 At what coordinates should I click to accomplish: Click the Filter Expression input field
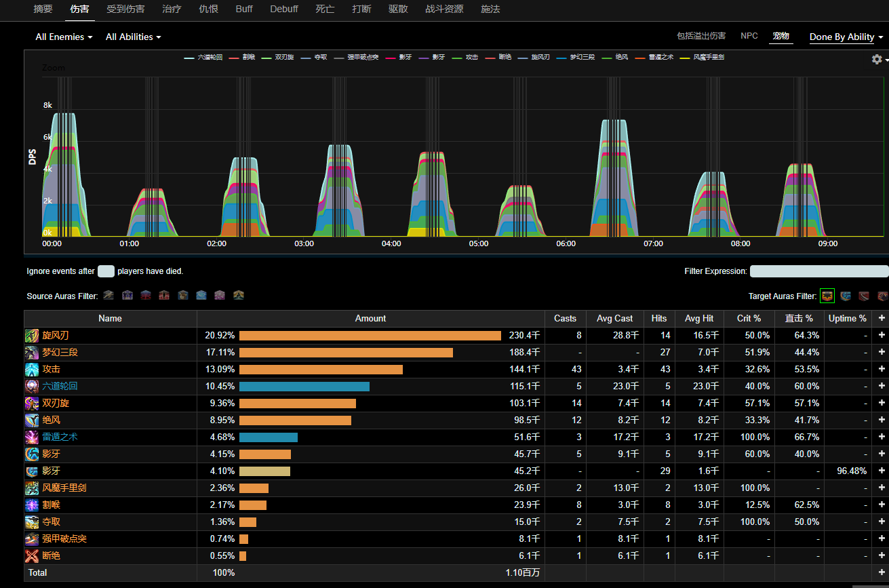[818, 271]
